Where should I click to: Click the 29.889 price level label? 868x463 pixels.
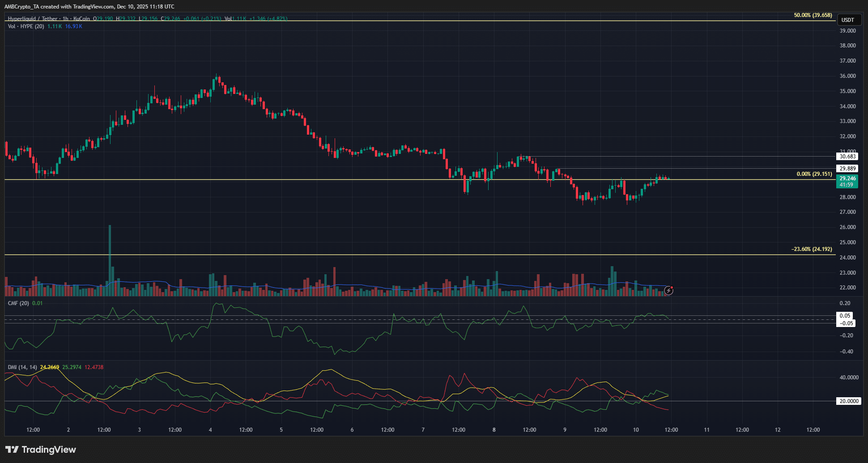[848, 168]
